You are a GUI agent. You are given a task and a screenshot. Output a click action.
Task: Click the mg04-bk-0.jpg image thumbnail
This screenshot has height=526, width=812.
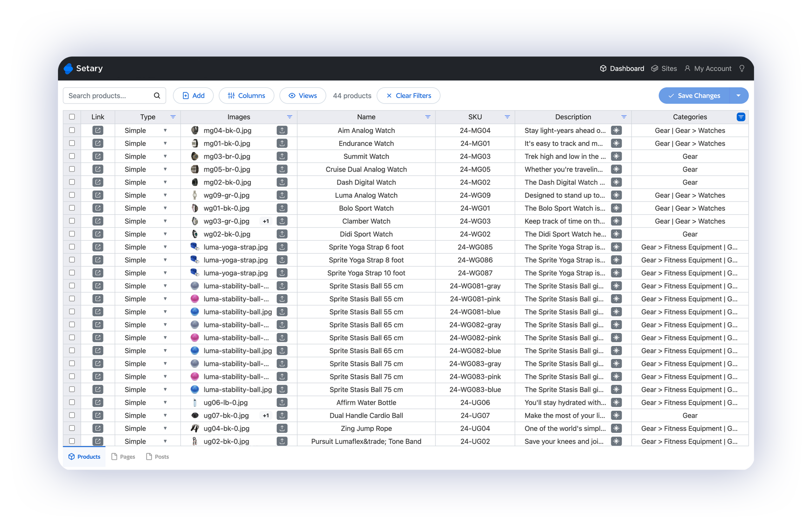[194, 130]
